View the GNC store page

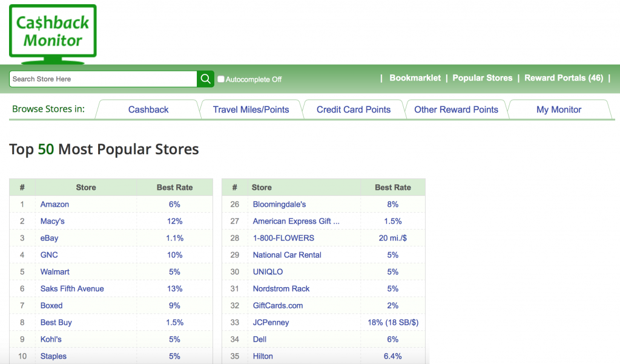click(x=49, y=255)
